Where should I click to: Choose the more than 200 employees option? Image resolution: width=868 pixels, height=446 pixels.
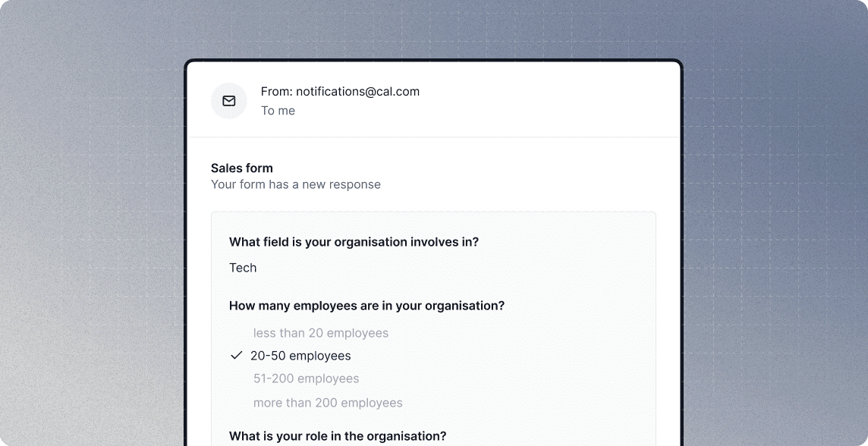point(328,403)
